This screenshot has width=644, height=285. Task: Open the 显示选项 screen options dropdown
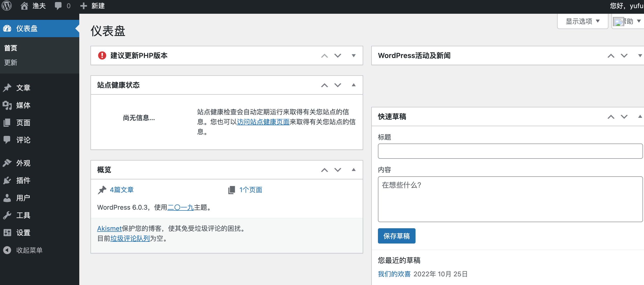[582, 21]
